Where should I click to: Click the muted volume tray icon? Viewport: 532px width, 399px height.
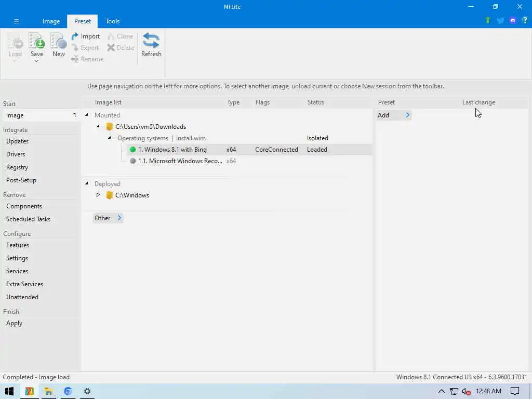click(x=466, y=392)
